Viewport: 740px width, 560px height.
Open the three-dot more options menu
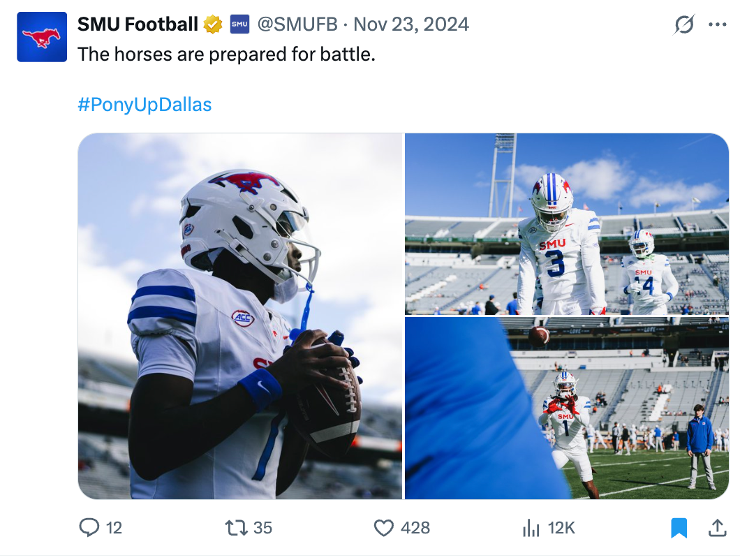[717, 25]
